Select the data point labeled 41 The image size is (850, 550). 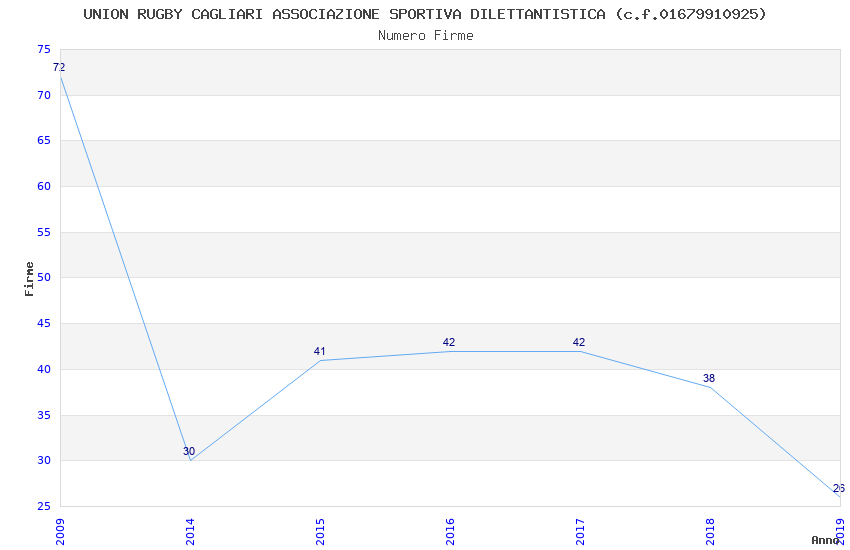[320, 360]
